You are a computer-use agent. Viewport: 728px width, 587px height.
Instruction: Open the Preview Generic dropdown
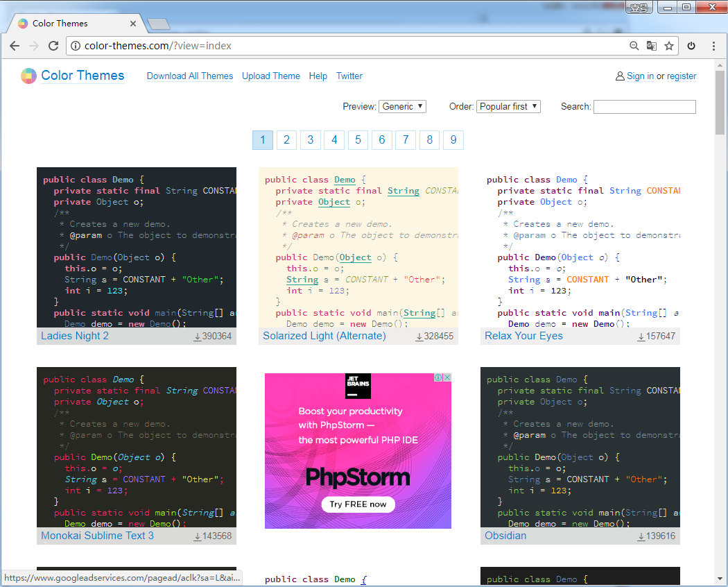point(402,106)
